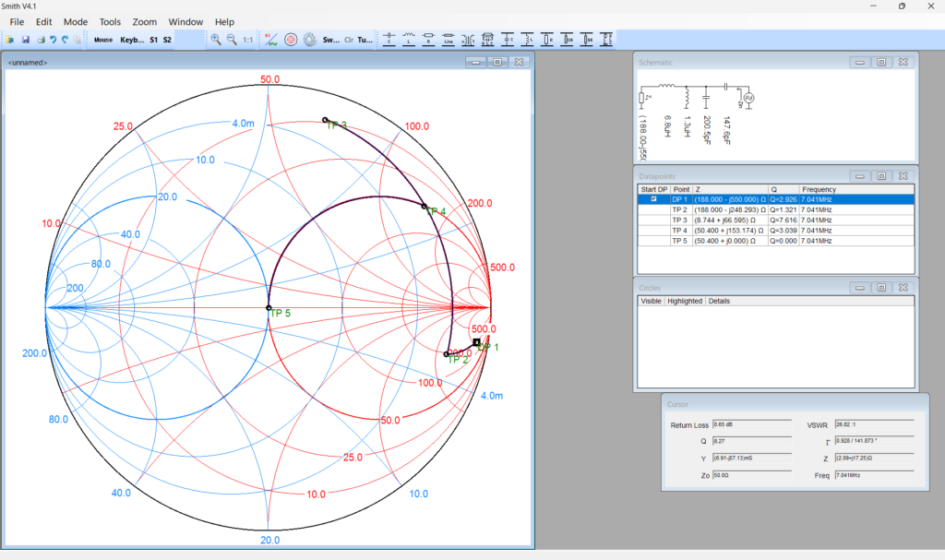Screen dimensions: 945x560
Task: Uncheck the Start DP checkbox for DP 1
Action: tap(654, 199)
